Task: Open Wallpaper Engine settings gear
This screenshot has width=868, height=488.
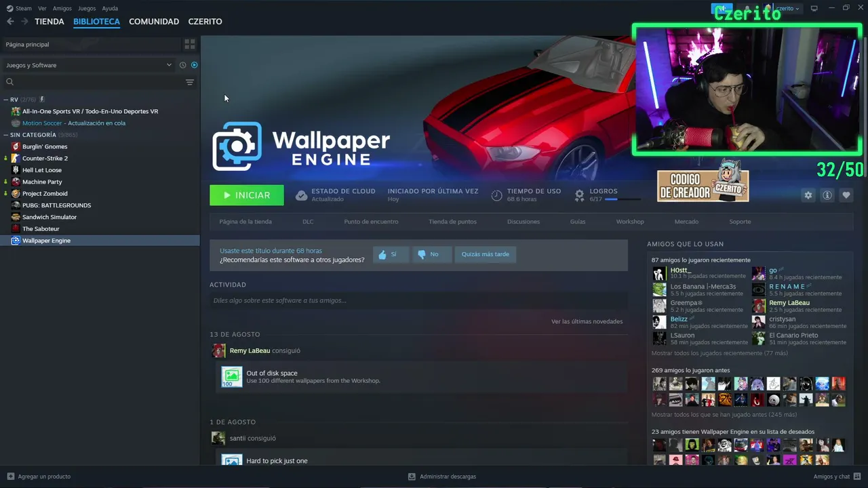Action: (x=808, y=195)
